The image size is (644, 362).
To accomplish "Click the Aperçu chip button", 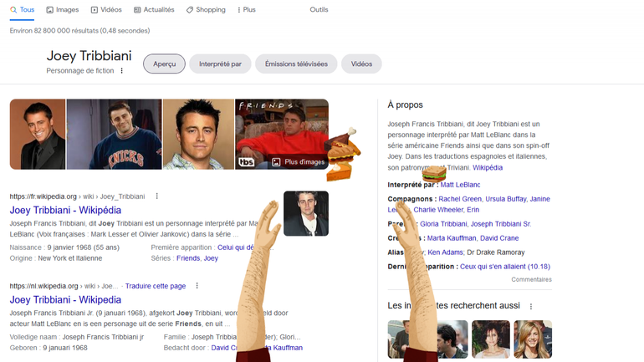I will 164,64.
